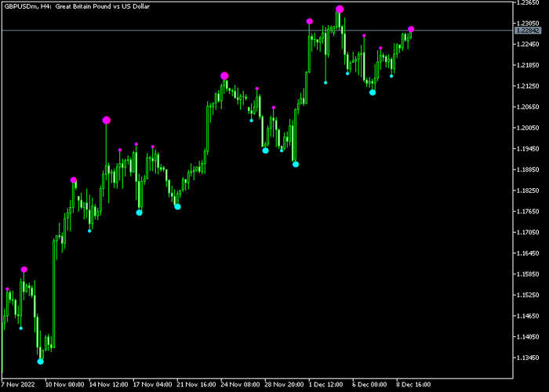Click the 7 Nov 2022 date label
The image size is (549, 392).
pos(18,384)
